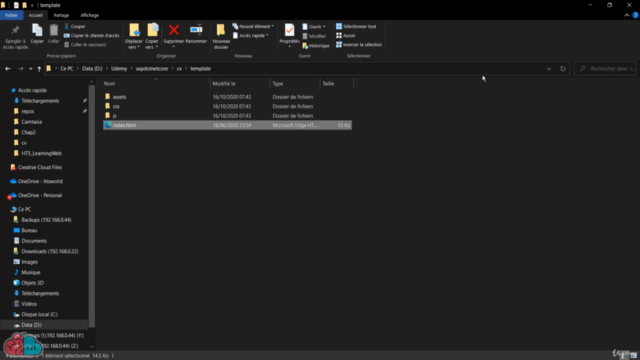Open OneDrive - htsworld
The width and height of the screenshot is (640, 360).
[40, 181]
